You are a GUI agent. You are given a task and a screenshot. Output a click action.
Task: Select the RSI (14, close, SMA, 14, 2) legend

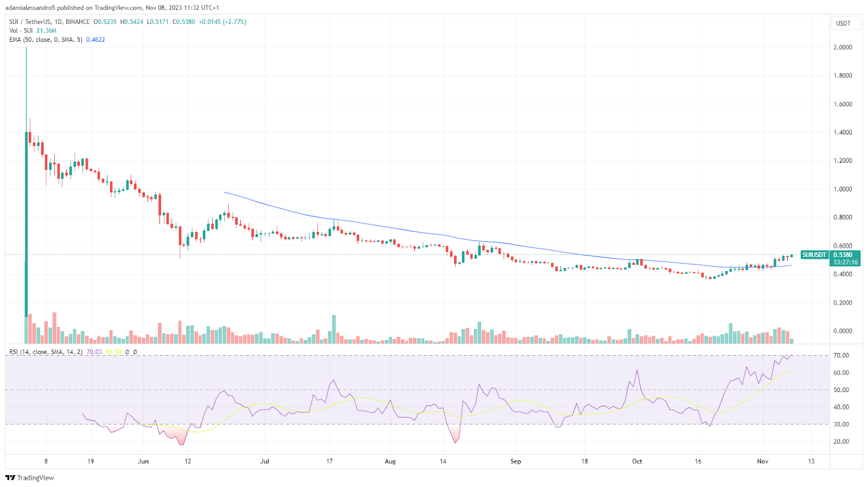coord(46,352)
